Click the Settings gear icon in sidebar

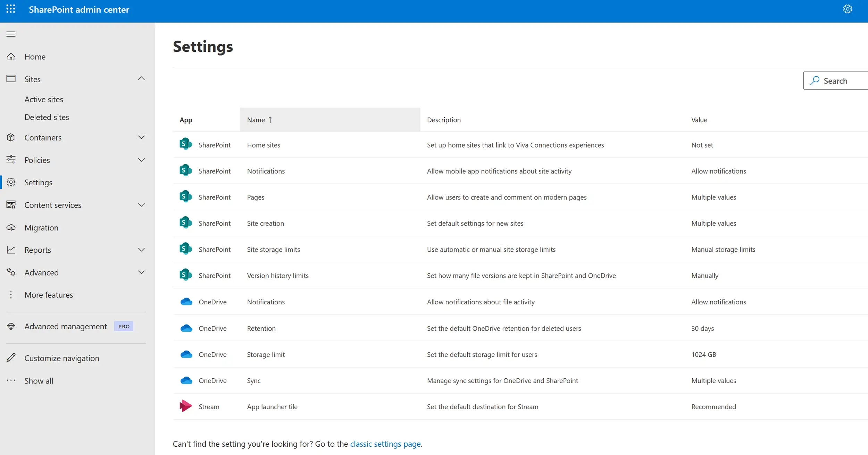[11, 182]
